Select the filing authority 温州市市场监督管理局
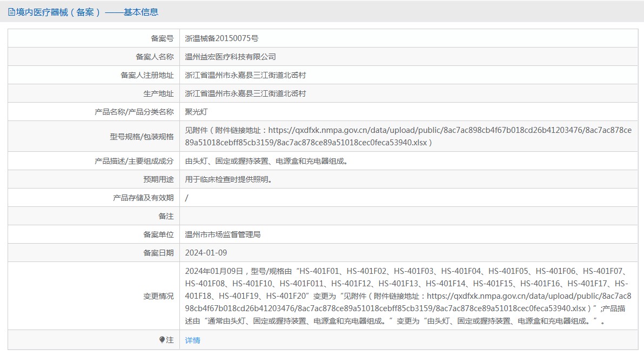644x356 pixels. point(223,234)
